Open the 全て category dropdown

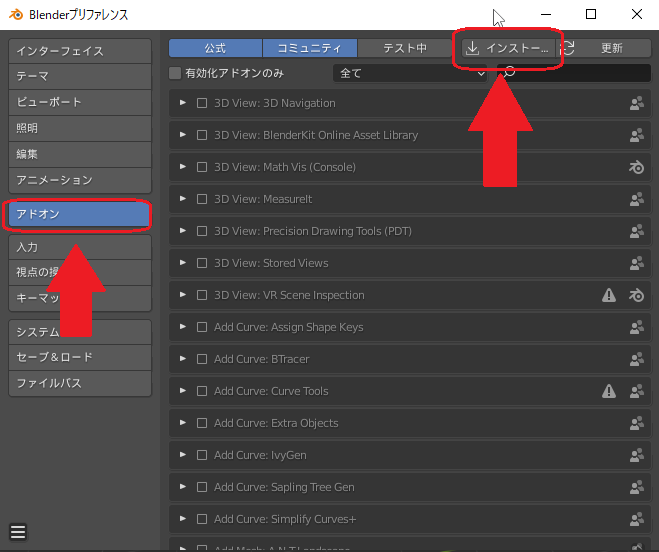click(x=410, y=73)
